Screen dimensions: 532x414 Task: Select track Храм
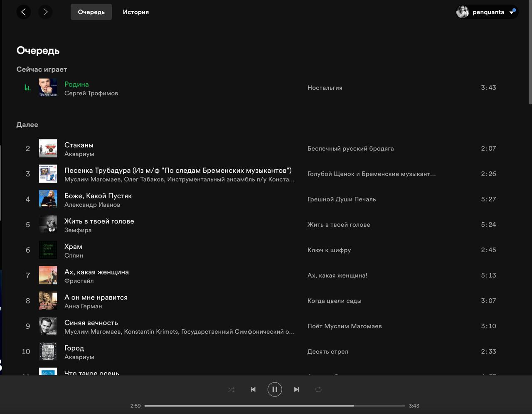(x=73, y=246)
